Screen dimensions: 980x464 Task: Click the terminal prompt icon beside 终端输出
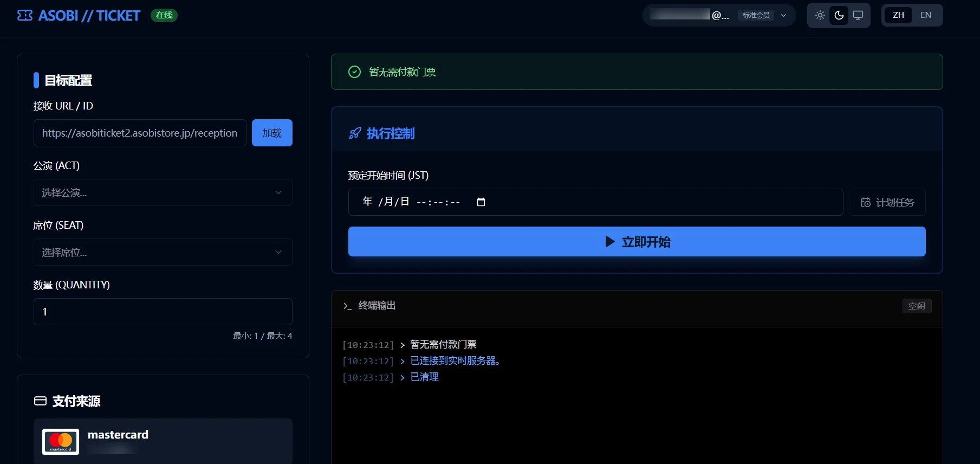click(347, 306)
